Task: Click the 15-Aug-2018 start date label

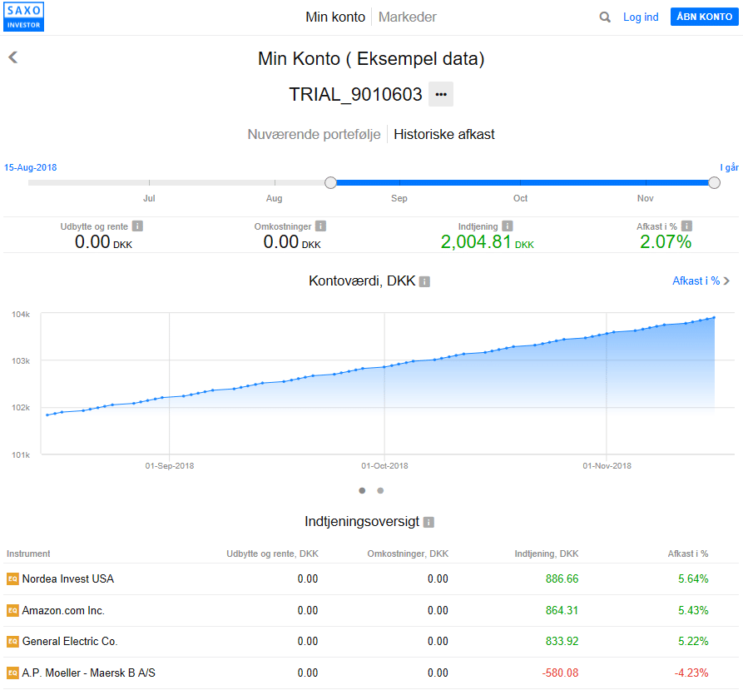Action: (x=30, y=167)
